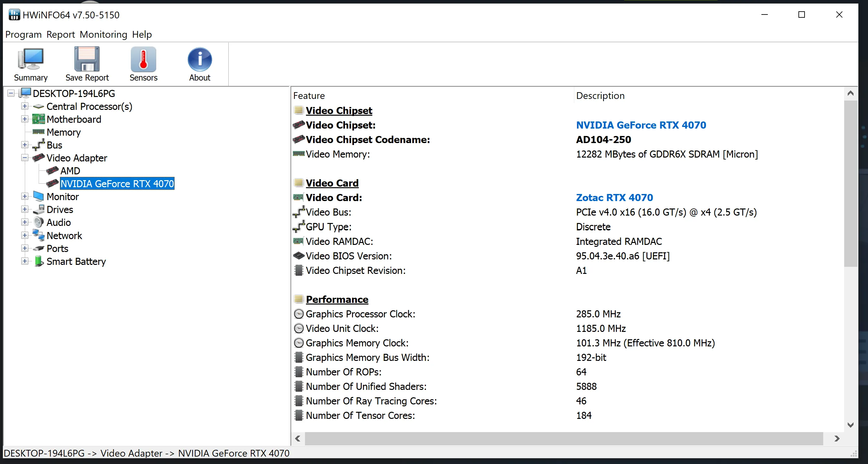Expand the Smart Battery node

(x=24, y=261)
